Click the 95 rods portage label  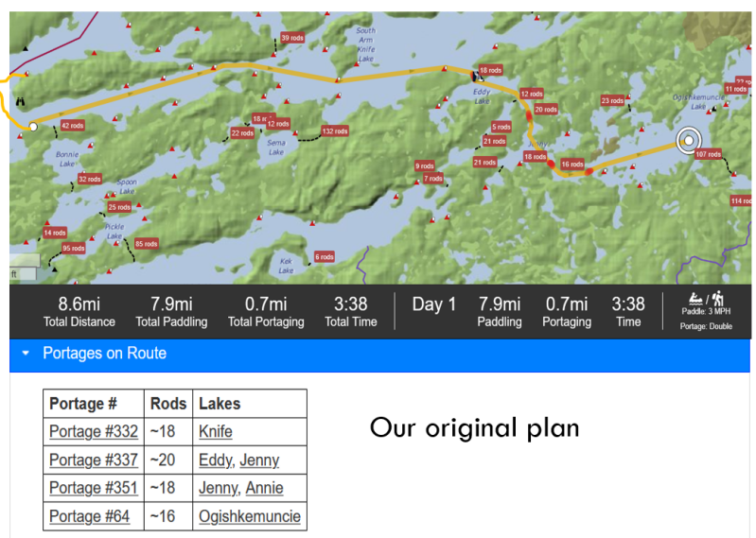73,249
